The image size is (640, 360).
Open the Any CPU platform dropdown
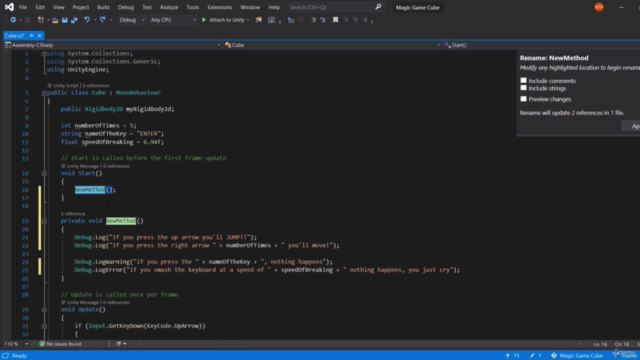point(173,20)
